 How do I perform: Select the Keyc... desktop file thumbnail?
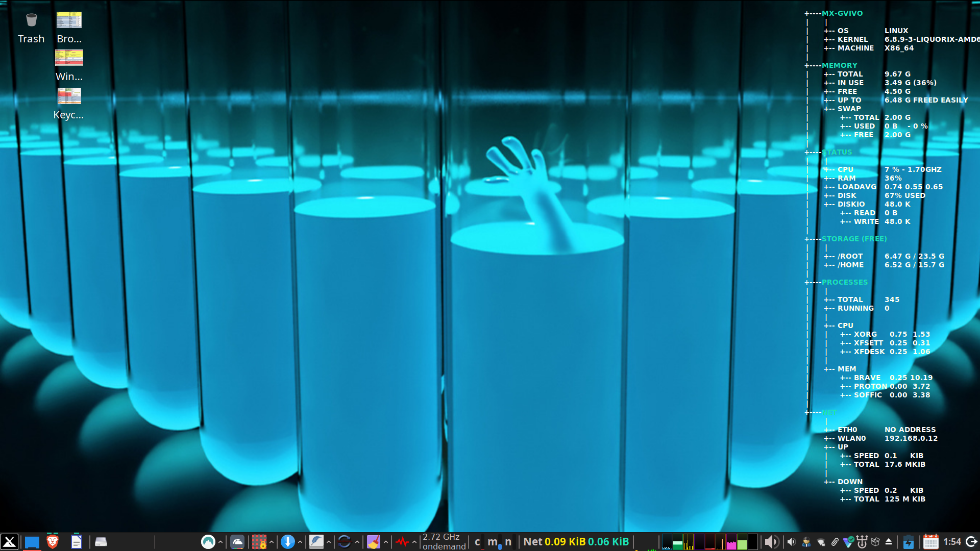click(x=69, y=96)
